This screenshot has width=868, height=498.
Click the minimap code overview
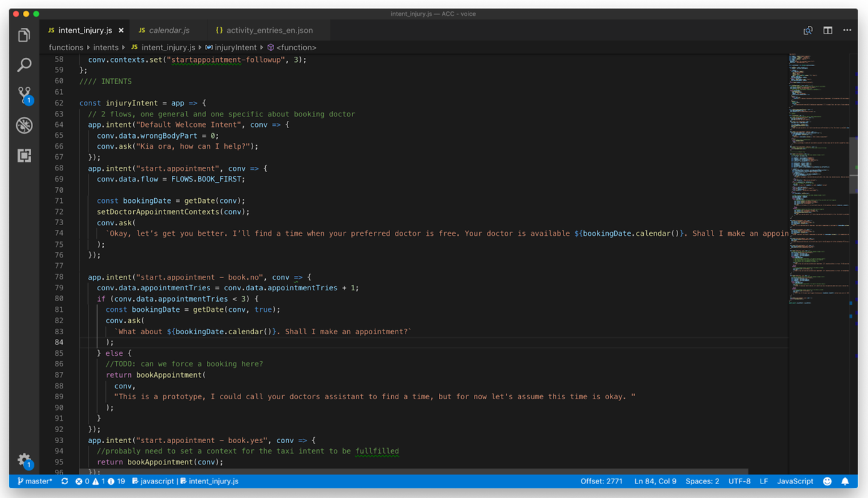point(819,179)
